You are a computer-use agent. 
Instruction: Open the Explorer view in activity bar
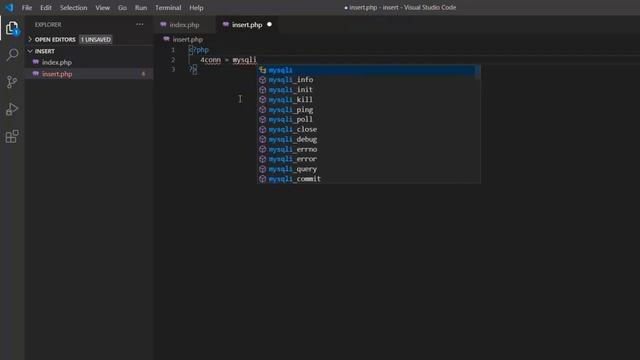(x=12, y=28)
